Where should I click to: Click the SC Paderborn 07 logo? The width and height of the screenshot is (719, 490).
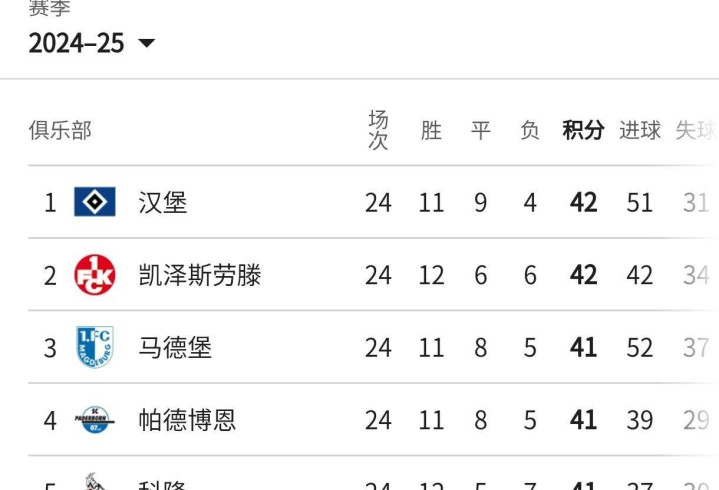(x=95, y=419)
